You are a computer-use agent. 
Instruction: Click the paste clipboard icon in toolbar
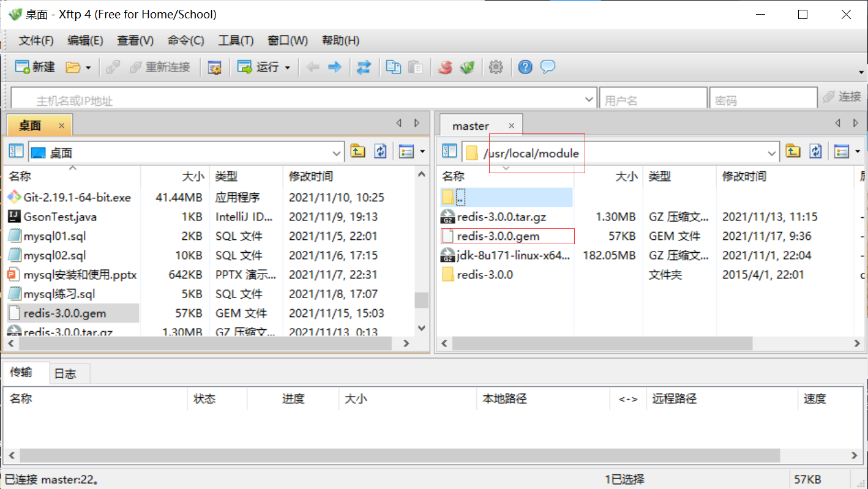415,67
